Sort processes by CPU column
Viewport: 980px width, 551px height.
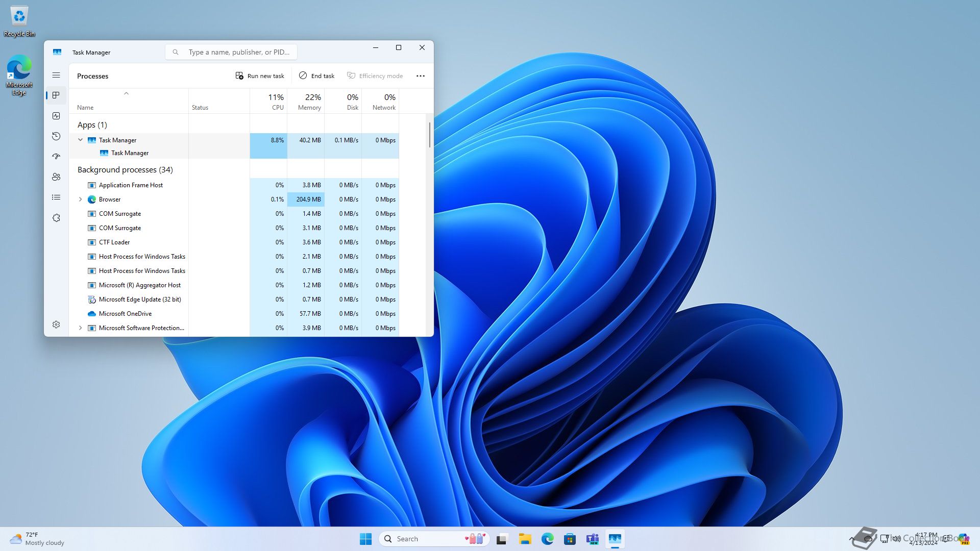[268, 101]
